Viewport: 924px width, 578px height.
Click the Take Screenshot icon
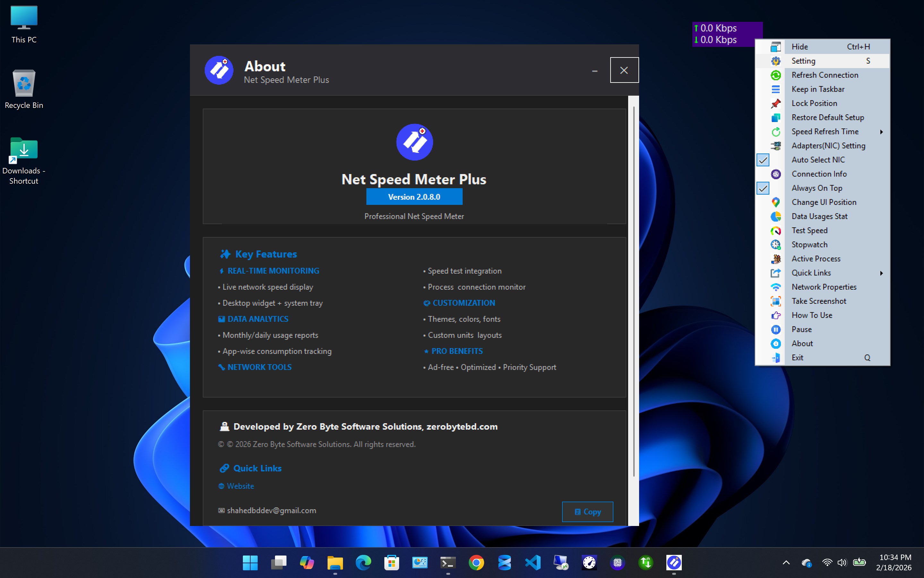pyautogui.click(x=775, y=302)
